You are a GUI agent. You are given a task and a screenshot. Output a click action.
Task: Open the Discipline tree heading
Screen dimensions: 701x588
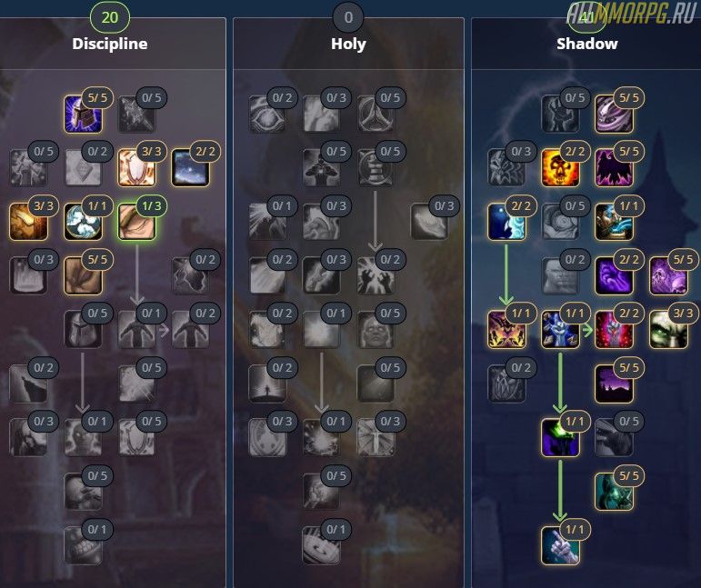tap(109, 44)
